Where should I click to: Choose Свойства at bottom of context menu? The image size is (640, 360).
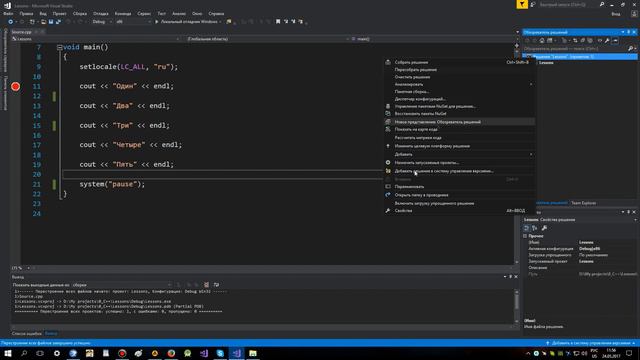[x=459, y=211]
